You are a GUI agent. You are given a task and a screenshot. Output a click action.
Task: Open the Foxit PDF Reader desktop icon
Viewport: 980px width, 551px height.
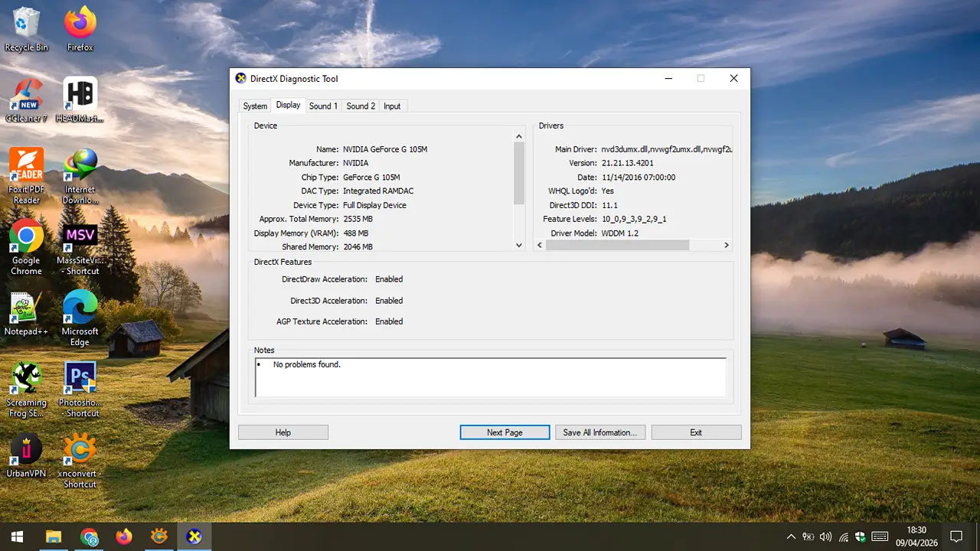[x=26, y=176]
